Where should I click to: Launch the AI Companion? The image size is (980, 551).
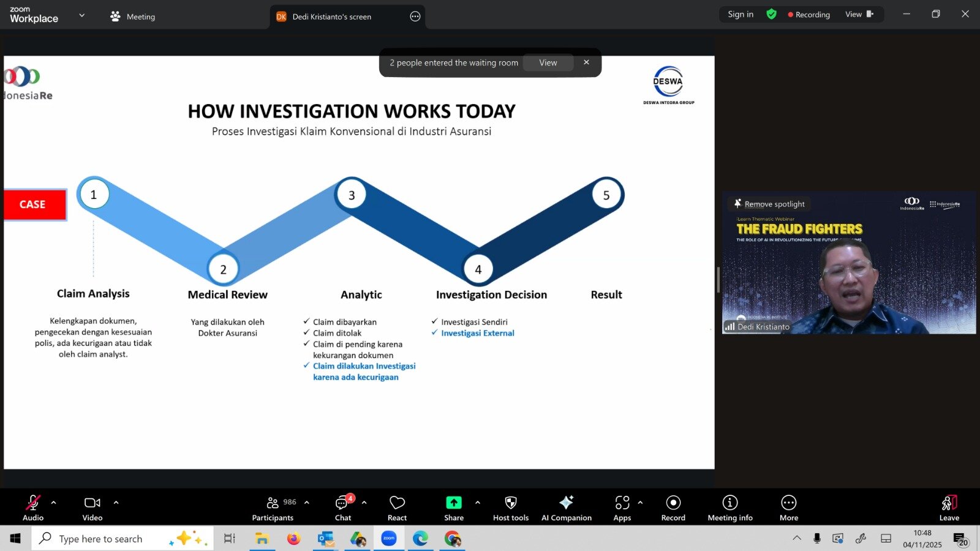point(566,507)
